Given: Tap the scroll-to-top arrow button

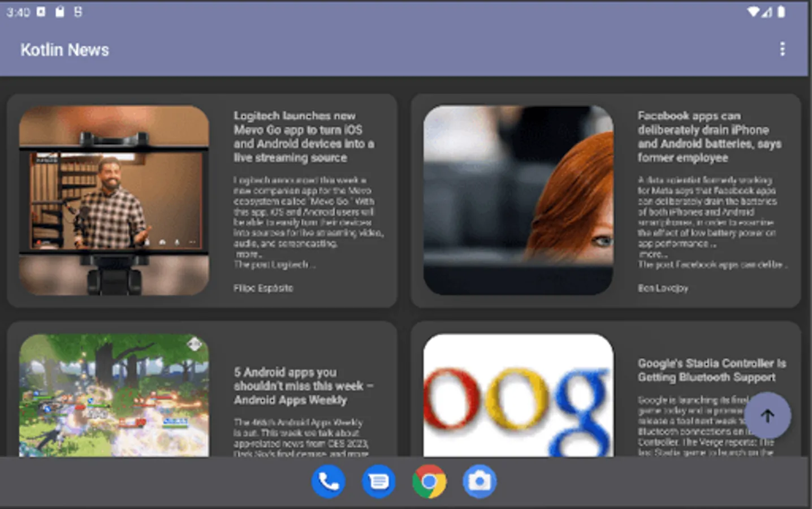Looking at the screenshot, I should tap(767, 416).
